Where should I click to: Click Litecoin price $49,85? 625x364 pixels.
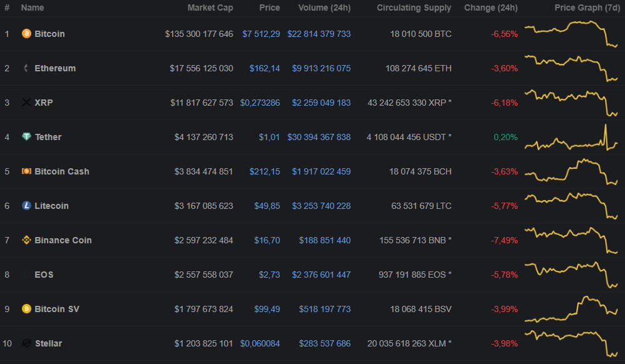[x=267, y=206]
